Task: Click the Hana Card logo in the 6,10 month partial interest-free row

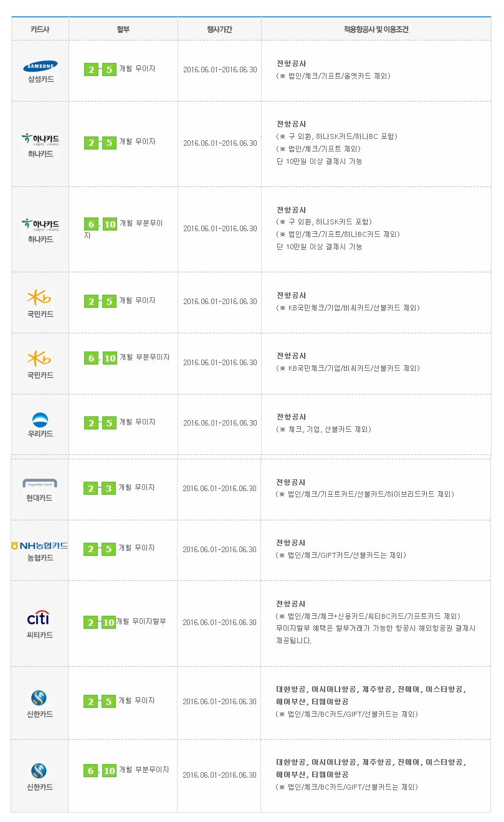Action: click(x=40, y=224)
